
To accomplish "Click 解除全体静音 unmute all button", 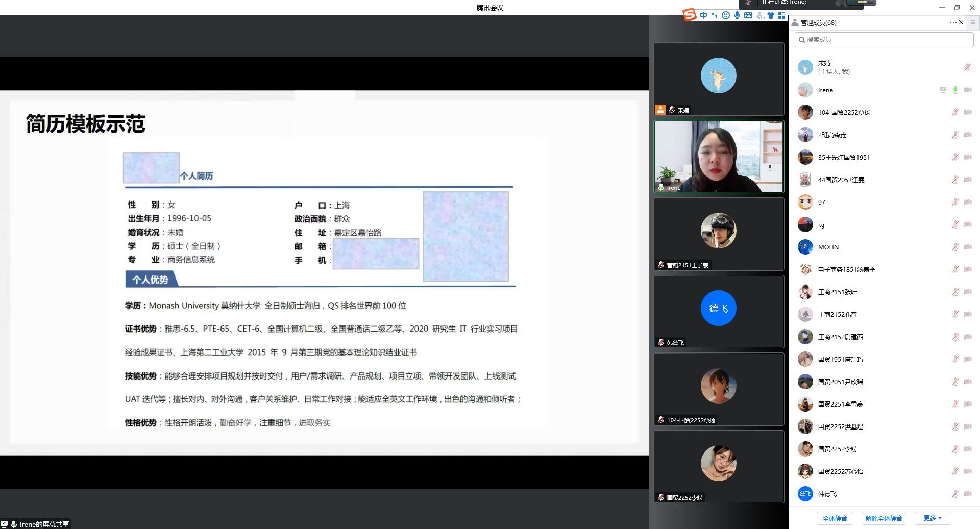I will click(884, 518).
